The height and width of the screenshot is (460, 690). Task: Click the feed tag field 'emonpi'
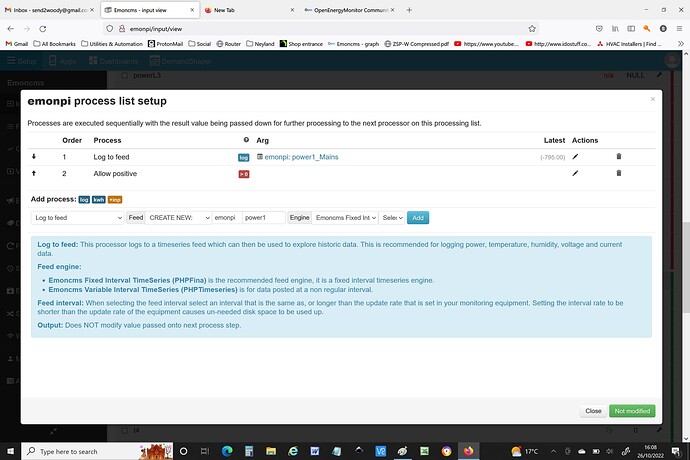pos(227,218)
